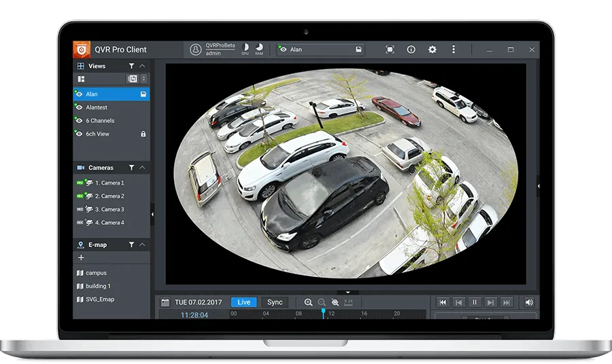Click the information icon in the header

tap(411, 50)
